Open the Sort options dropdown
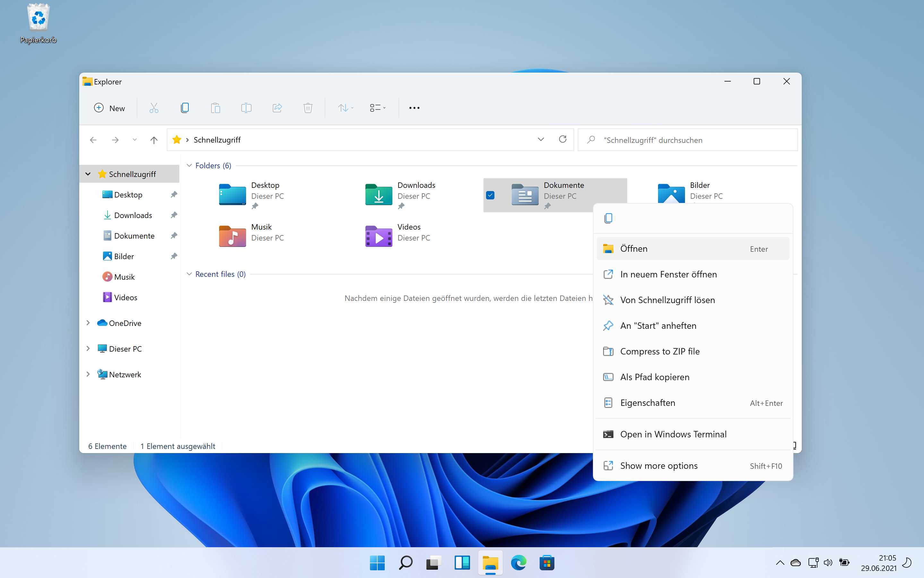 coord(346,108)
